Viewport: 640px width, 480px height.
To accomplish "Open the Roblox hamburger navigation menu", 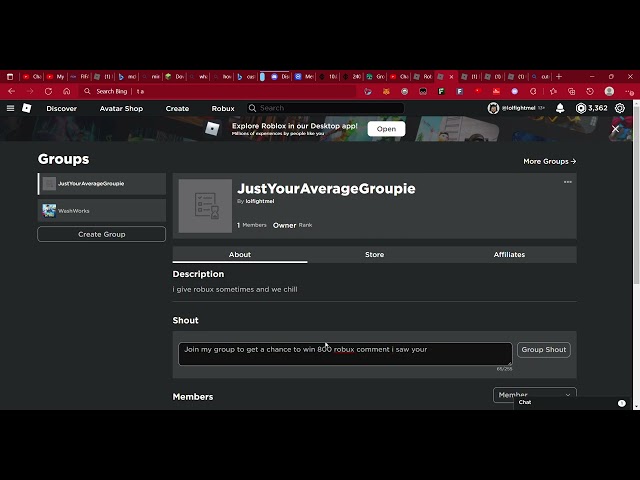I will pyautogui.click(x=10, y=108).
